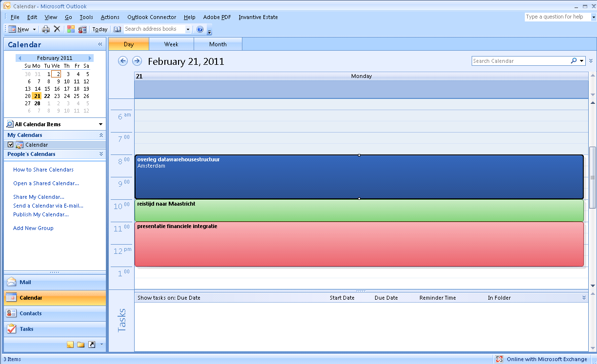
Task: Open the Search Calendar options dropdown
Action: tap(582, 61)
